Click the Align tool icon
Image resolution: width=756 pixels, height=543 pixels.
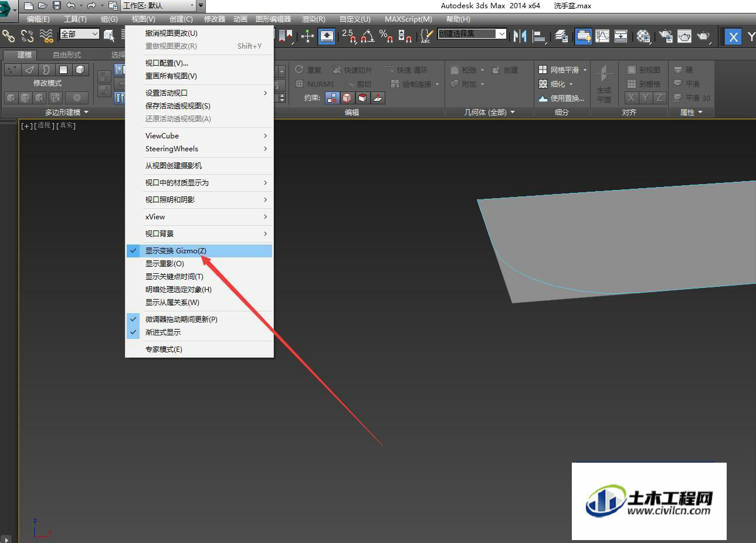(540, 36)
